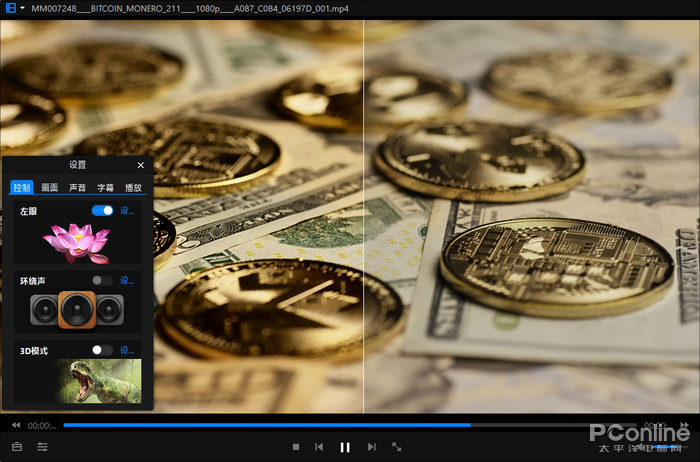Open the settings sliders icon at bottom left
The image size is (700, 462).
click(x=42, y=446)
